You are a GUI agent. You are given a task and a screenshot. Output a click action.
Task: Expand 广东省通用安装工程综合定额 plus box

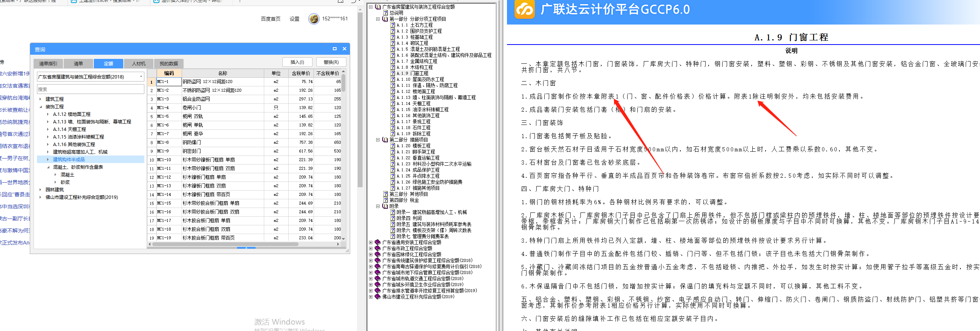point(371,242)
